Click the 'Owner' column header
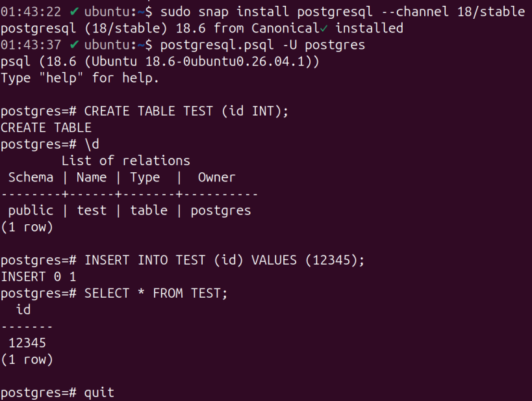This screenshot has width=532, height=401. coord(216,177)
